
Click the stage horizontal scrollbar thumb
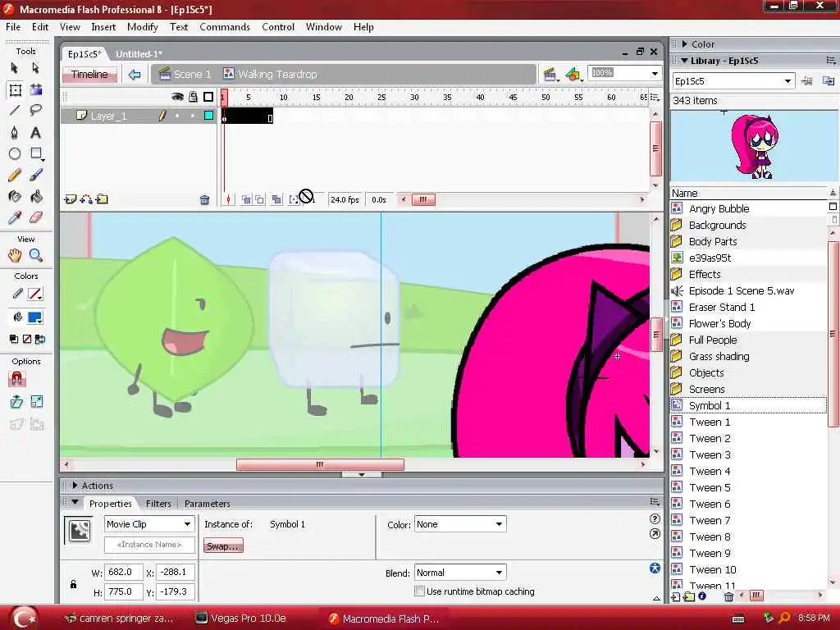pos(320,465)
